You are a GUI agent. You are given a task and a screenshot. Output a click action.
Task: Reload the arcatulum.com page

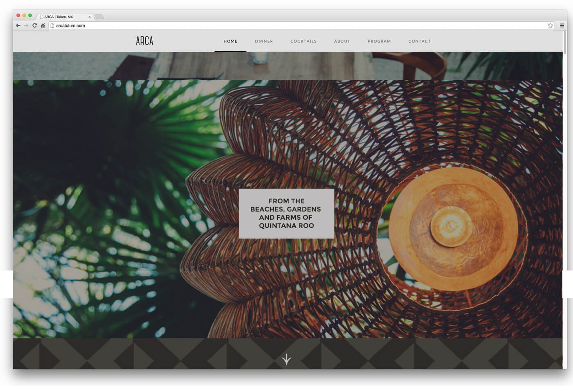[35, 25]
